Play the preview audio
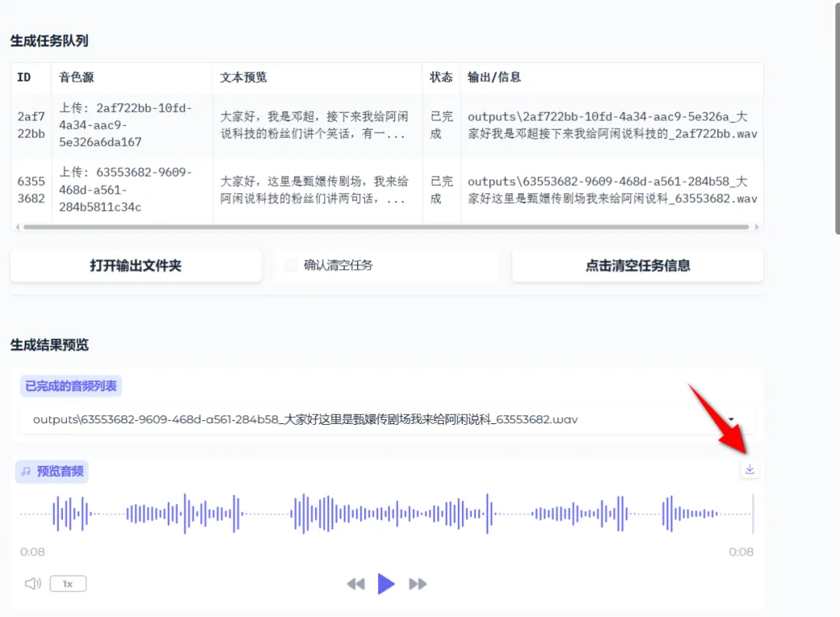This screenshot has width=840, height=617. point(387,584)
